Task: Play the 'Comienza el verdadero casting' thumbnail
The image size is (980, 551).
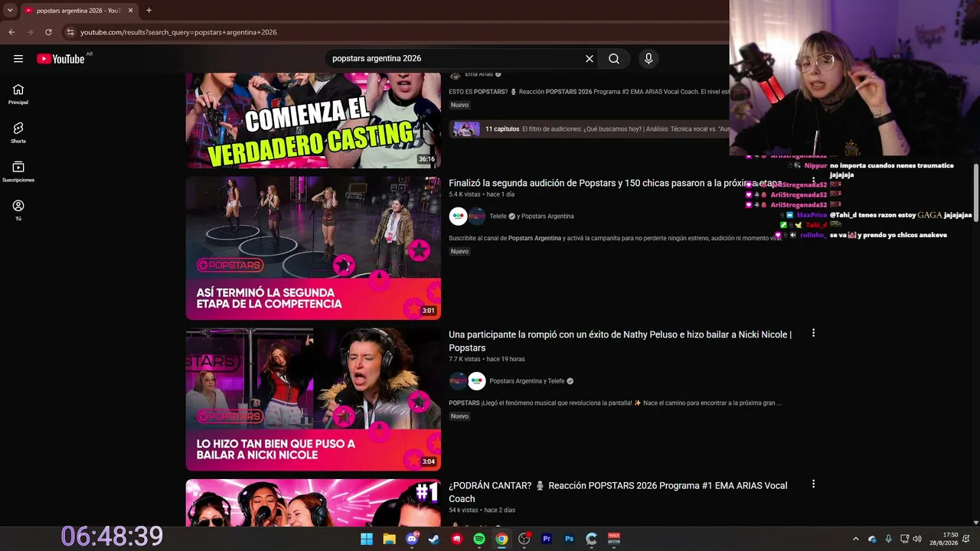Action: (313, 121)
